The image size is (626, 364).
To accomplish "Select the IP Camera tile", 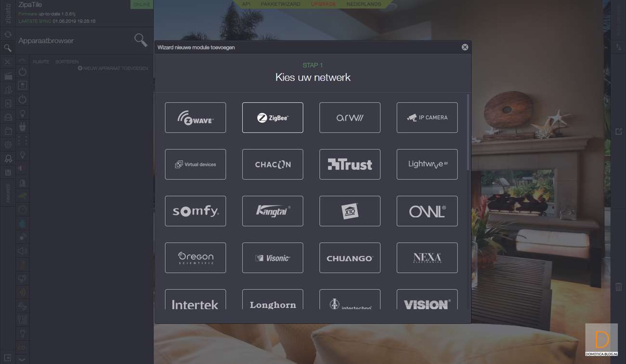I will 427,117.
